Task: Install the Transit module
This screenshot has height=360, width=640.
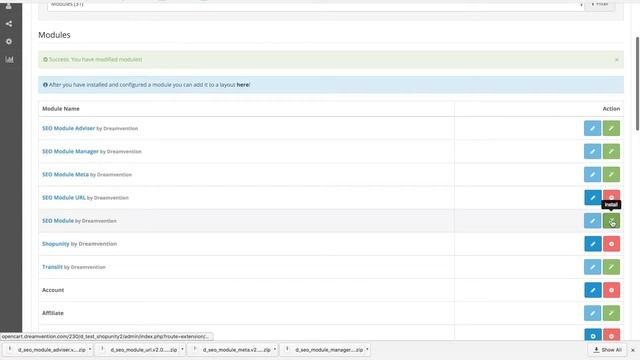Action: click(x=611, y=267)
